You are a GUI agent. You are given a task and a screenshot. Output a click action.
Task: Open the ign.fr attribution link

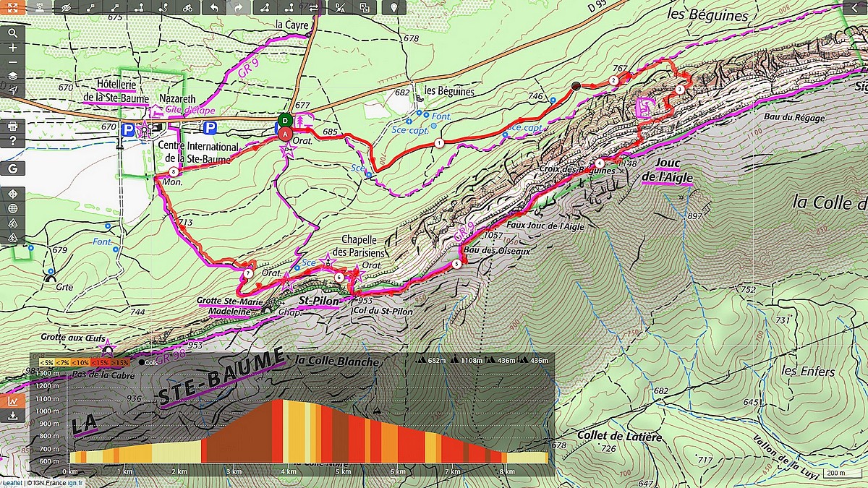(x=76, y=483)
